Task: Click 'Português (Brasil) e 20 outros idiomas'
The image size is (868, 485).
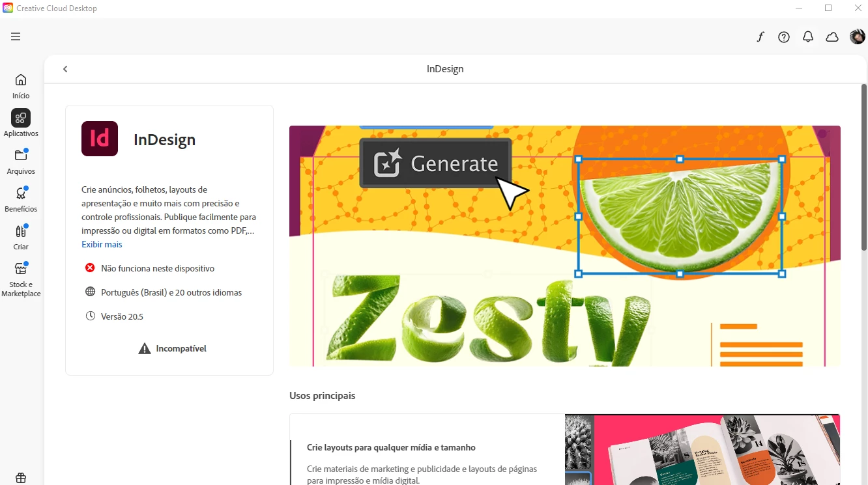Action: pos(171,292)
